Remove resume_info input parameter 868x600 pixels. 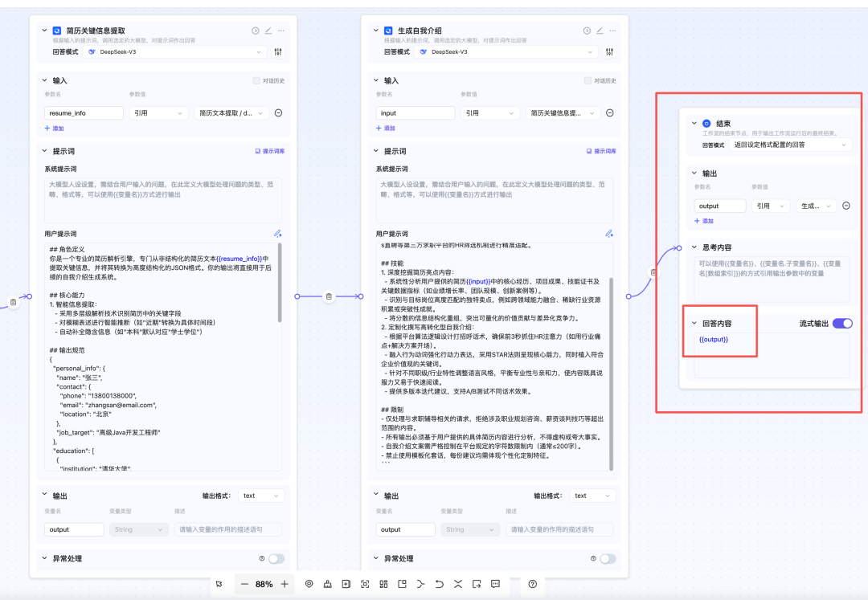tap(278, 112)
